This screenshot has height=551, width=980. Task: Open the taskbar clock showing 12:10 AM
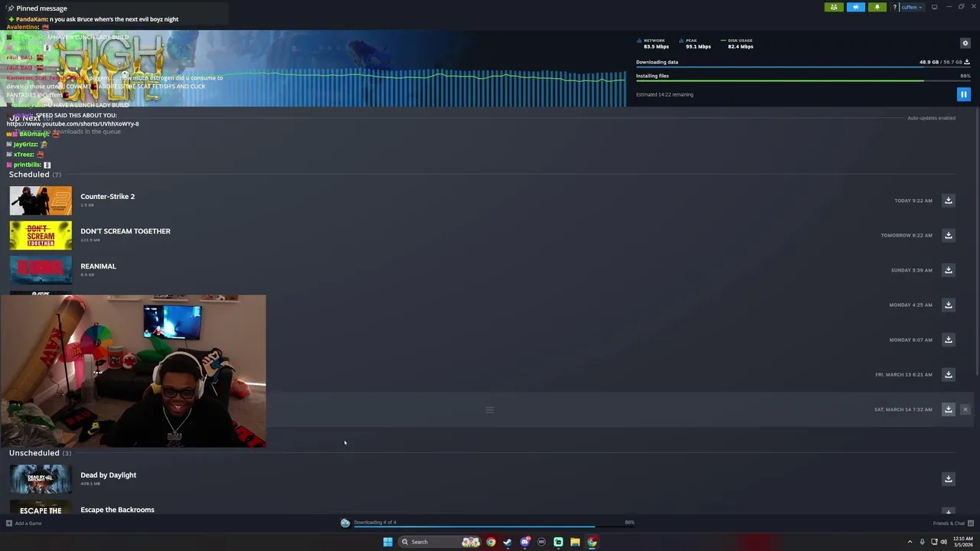[x=962, y=542]
